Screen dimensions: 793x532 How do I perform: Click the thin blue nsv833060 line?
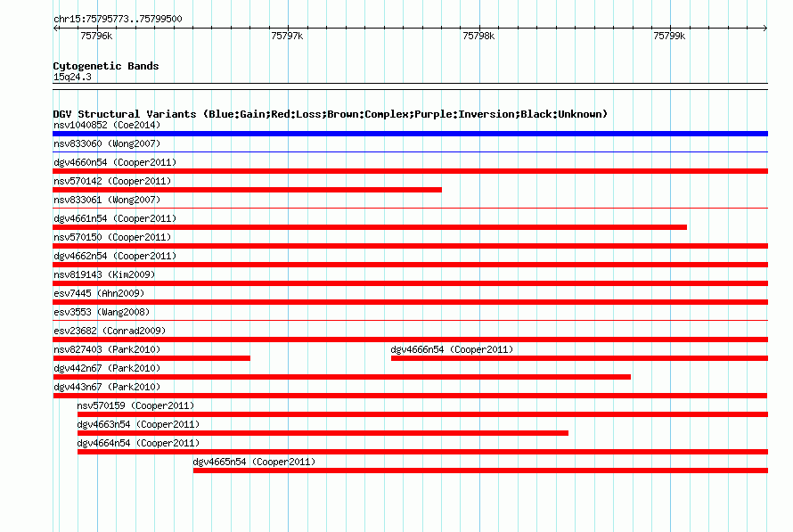(410, 151)
